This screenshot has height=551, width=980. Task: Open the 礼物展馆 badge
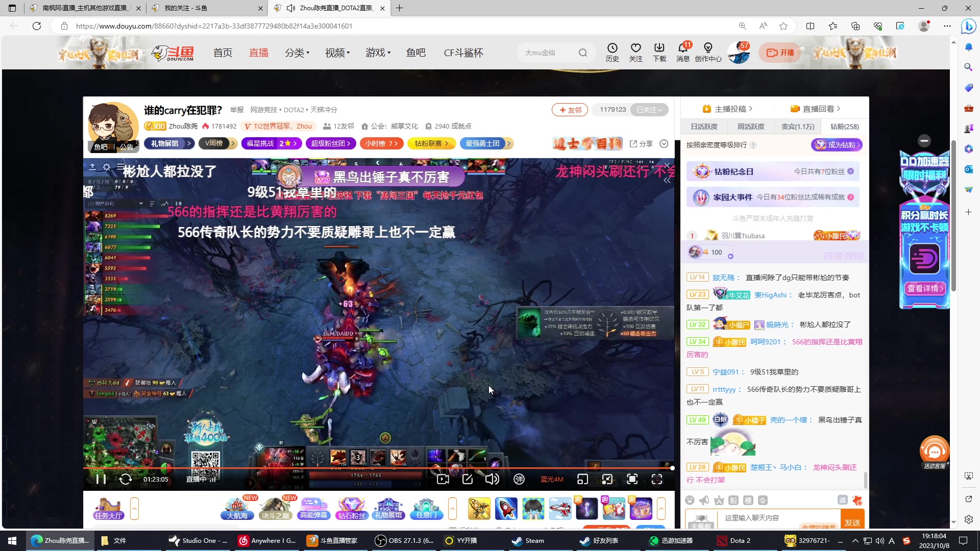(x=169, y=143)
